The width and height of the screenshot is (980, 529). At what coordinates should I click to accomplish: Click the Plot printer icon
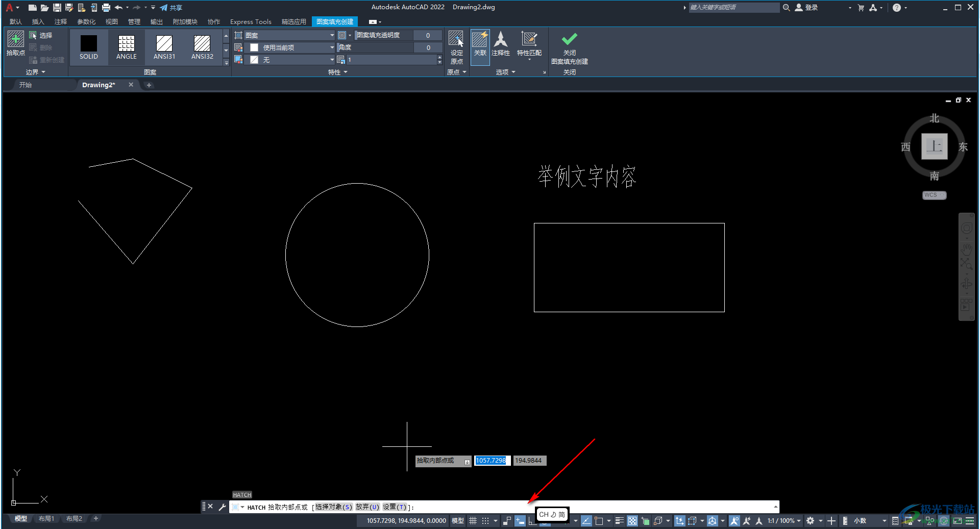click(106, 8)
